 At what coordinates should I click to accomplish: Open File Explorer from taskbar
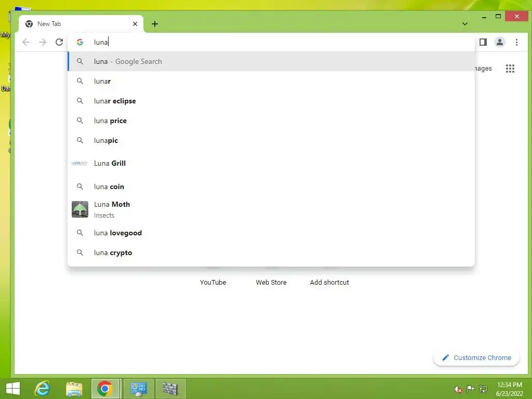click(x=74, y=389)
